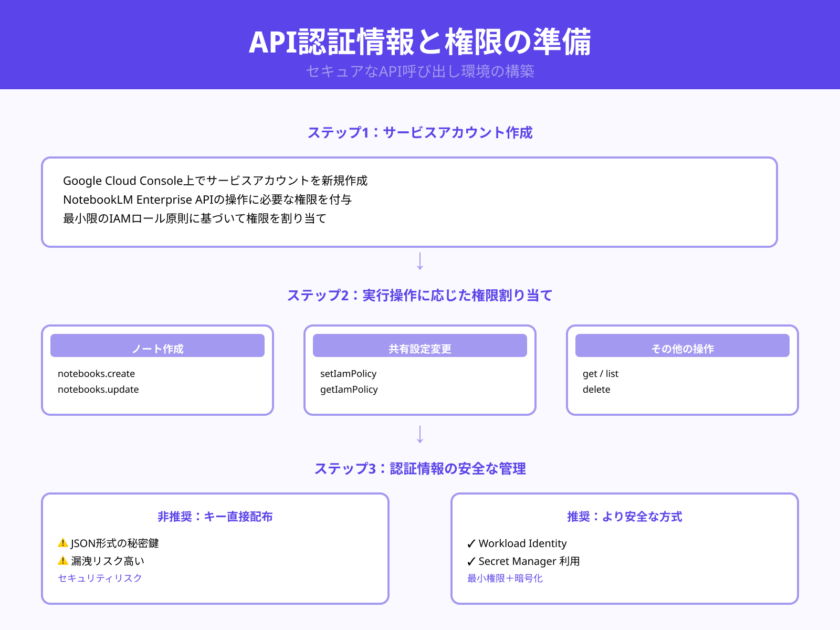Select the 共有設定変更 header pill
Screen dimensions: 840x630
click(x=420, y=345)
